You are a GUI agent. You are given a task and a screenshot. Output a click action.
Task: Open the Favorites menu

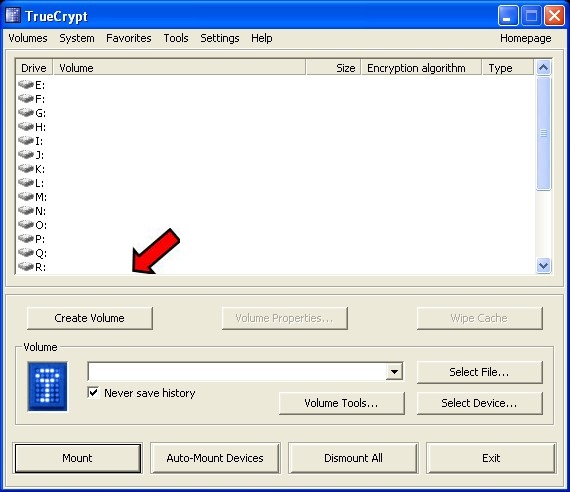(129, 38)
